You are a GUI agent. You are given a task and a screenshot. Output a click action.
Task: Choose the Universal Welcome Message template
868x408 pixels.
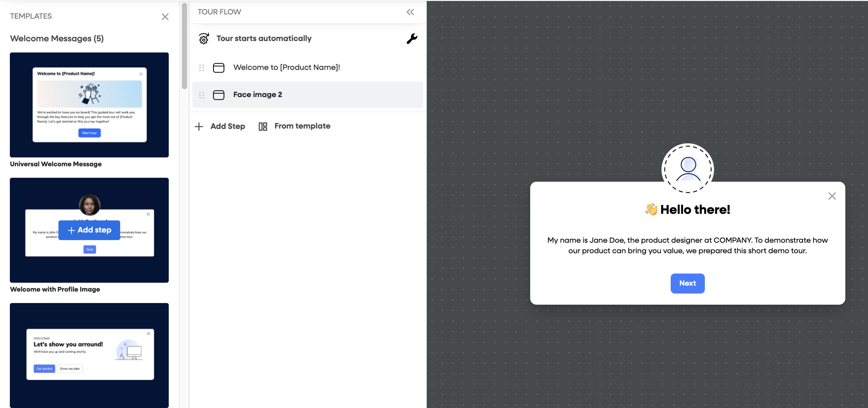[x=89, y=105]
